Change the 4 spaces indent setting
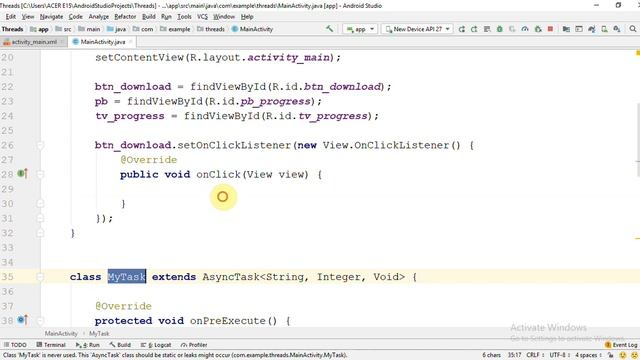 [588, 355]
